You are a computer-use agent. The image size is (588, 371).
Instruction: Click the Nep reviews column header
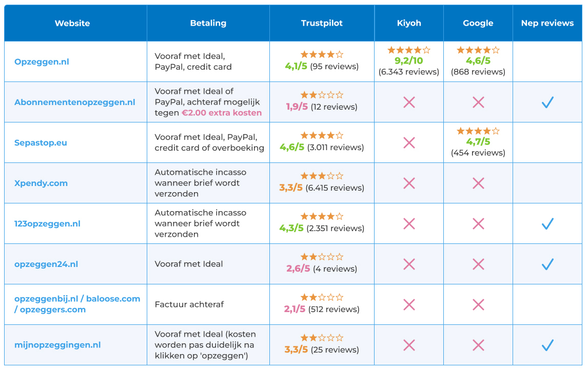[x=547, y=23]
